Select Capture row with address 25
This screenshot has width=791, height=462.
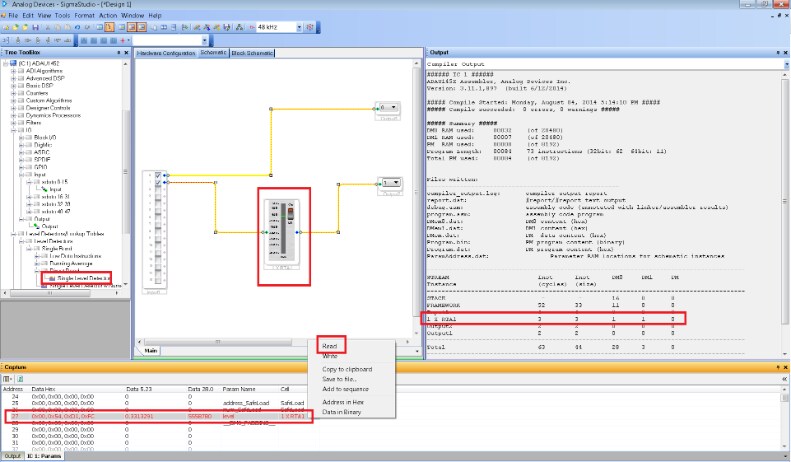click(159, 403)
